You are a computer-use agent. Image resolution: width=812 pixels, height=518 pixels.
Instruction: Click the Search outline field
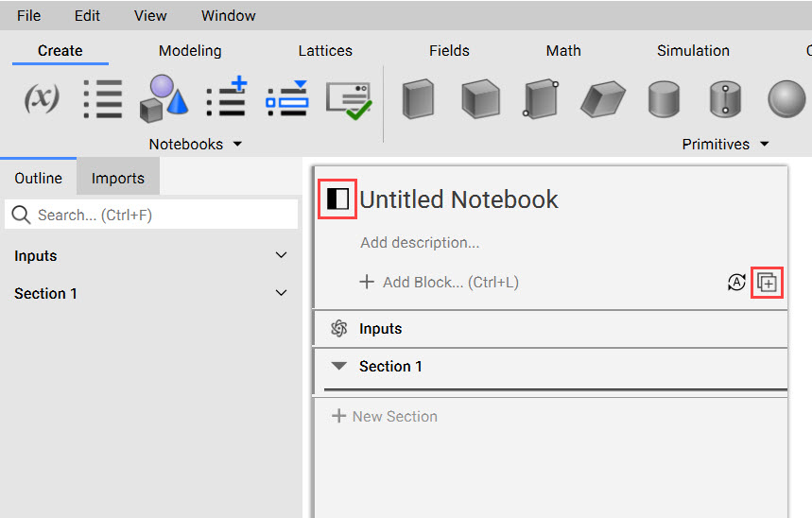tap(151, 215)
